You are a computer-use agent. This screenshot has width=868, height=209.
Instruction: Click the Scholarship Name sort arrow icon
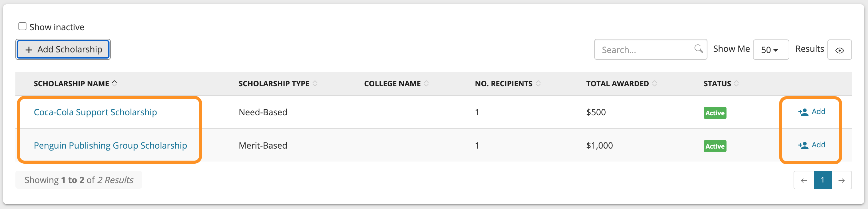click(x=114, y=83)
